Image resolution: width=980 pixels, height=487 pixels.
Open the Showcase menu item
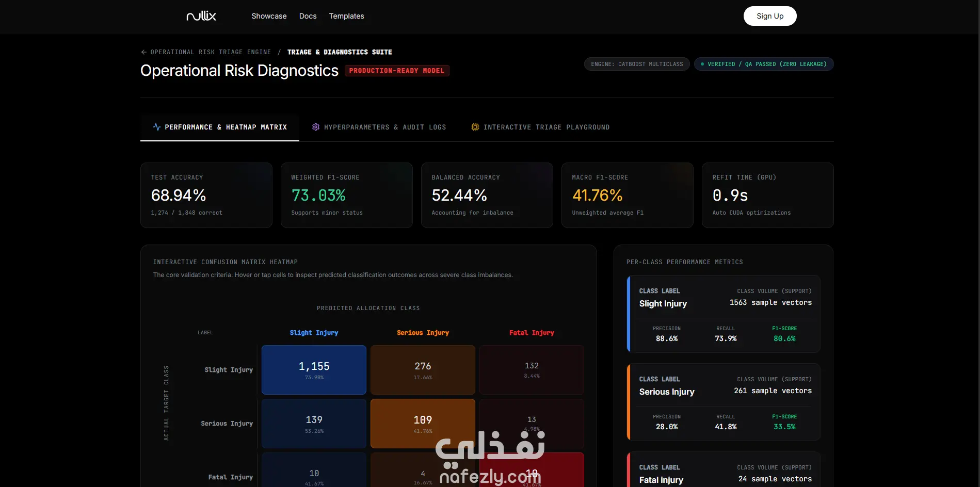point(269,16)
